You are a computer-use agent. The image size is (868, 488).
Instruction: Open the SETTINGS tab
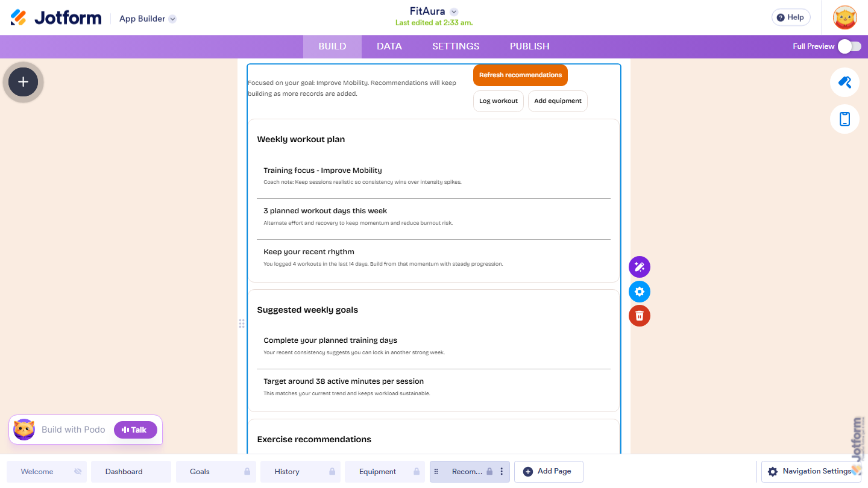(x=456, y=46)
